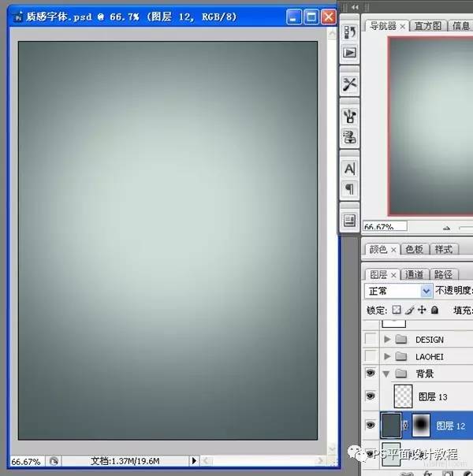Click the status bar 66.67% zoom field
This screenshot has height=476, width=473.
[x=27, y=462]
